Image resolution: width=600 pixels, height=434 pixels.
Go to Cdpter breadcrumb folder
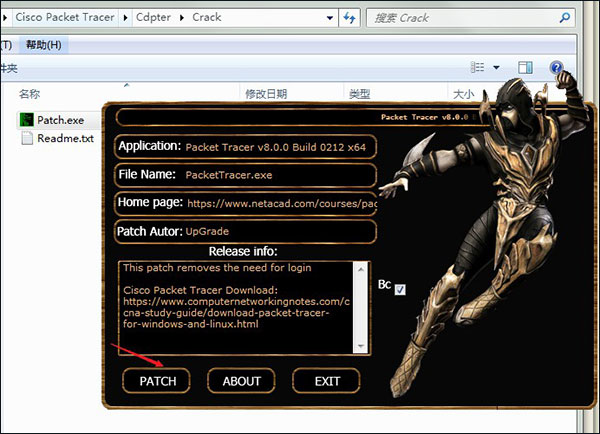click(x=153, y=17)
